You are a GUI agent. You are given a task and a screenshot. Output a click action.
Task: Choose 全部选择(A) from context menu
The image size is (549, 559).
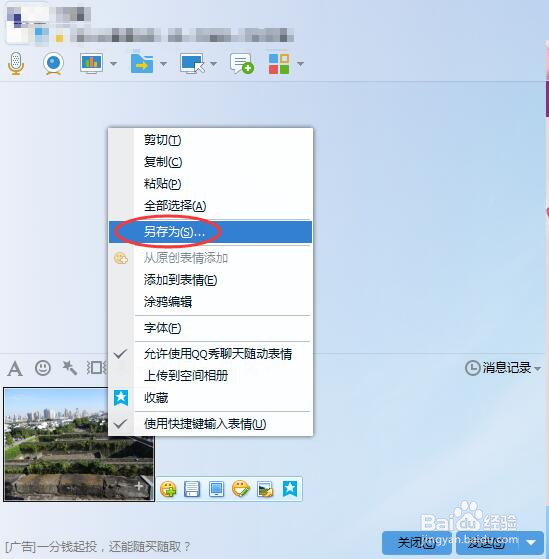(x=211, y=206)
